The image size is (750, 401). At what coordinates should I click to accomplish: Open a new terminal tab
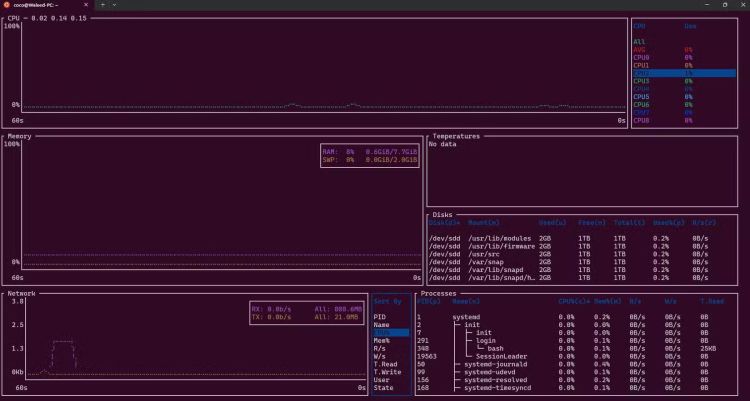click(x=101, y=5)
